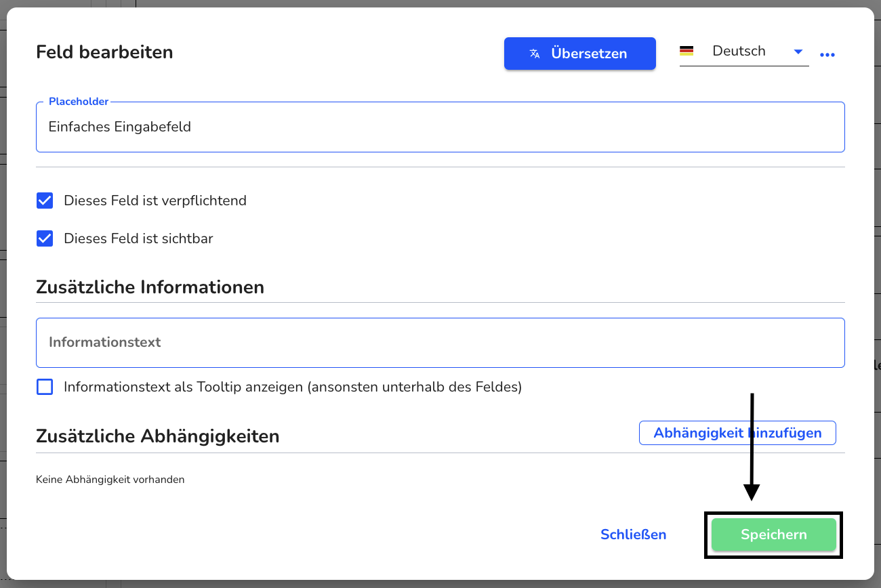Viewport: 881px width, 588px height.
Task: Open the Deutsch language dropdown
Action: pos(744,51)
